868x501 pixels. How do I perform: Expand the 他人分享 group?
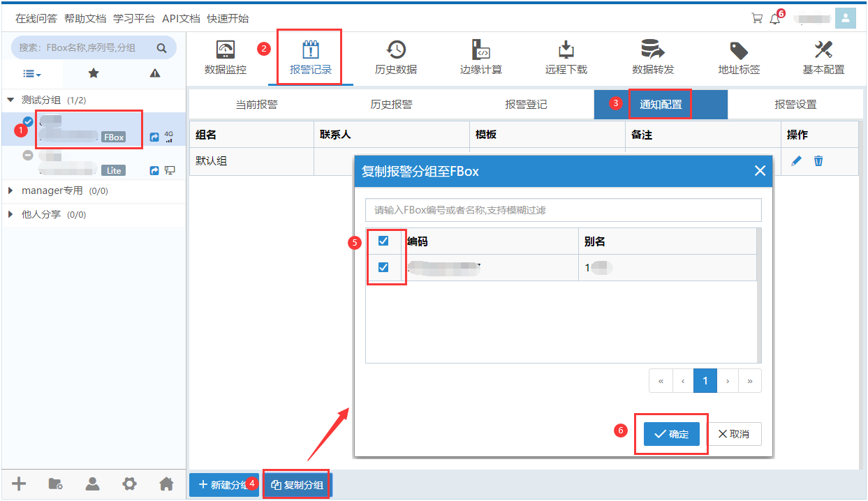click(10, 214)
